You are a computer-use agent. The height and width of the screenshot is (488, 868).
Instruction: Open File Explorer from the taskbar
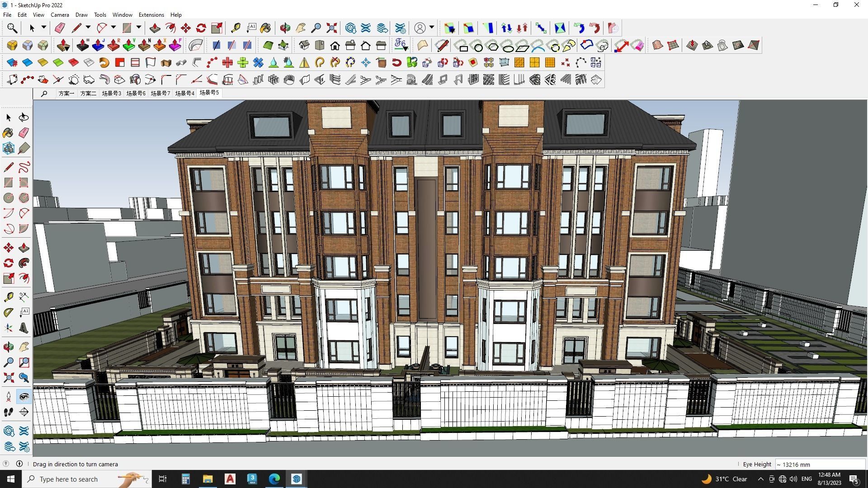point(208,479)
